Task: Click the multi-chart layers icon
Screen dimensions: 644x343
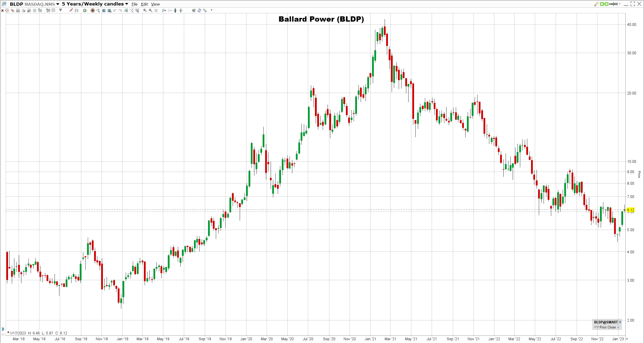Action: point(126,11)
